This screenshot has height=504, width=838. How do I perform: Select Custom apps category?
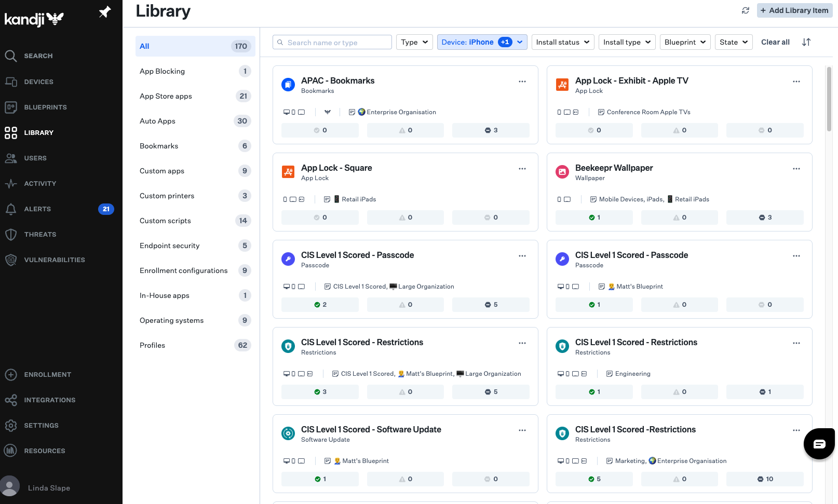(195, 171)
